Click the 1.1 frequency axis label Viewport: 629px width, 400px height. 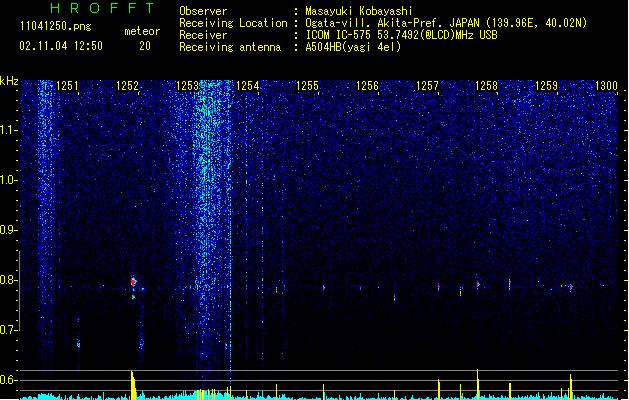pos(8,130)
